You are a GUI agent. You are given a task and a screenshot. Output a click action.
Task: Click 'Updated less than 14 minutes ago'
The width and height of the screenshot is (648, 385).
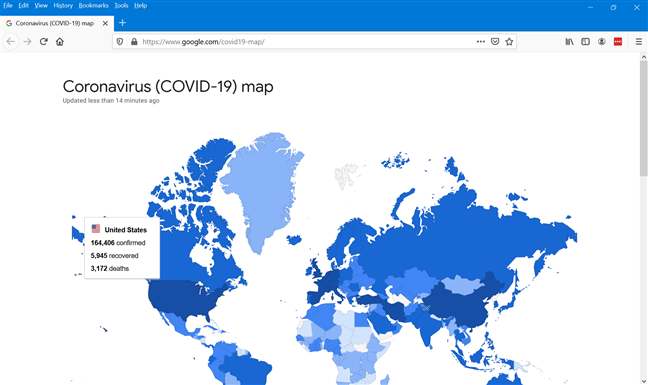(x=111, y=100)
